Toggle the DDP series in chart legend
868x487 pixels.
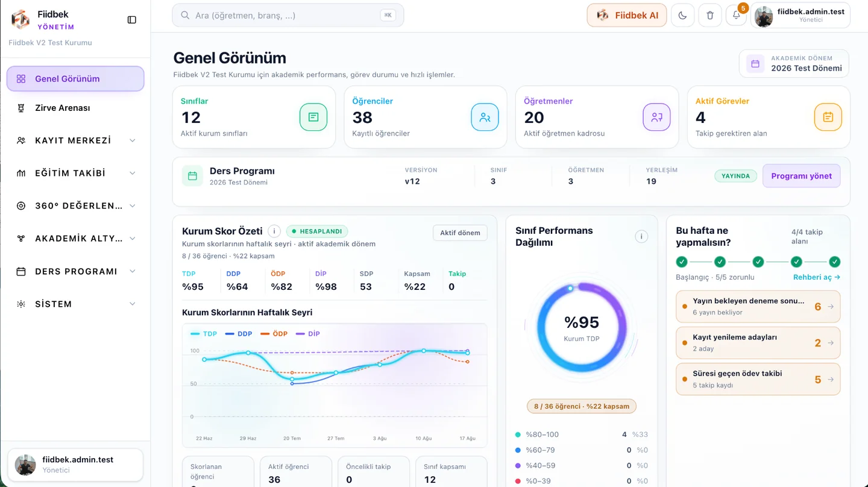pos(239,334)
